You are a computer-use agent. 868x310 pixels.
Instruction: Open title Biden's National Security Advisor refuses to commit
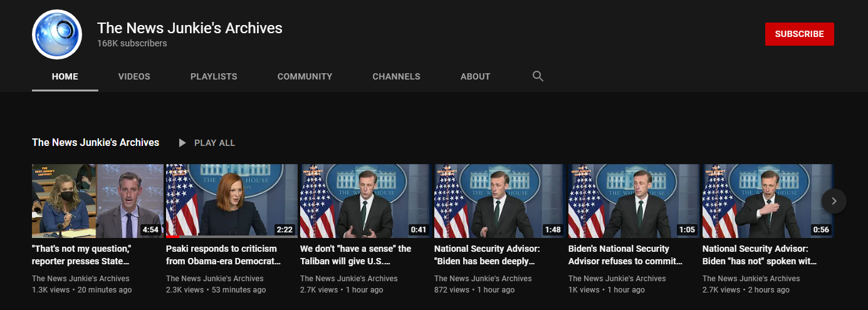point(625,255)
